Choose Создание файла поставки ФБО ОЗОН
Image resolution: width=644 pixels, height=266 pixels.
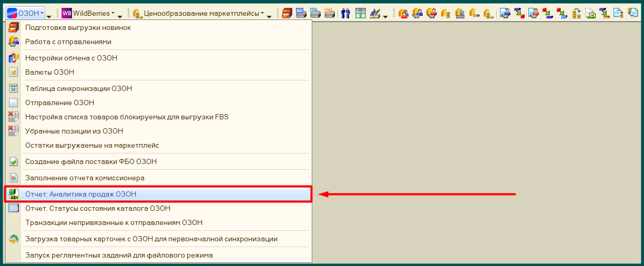click(158, 161)
